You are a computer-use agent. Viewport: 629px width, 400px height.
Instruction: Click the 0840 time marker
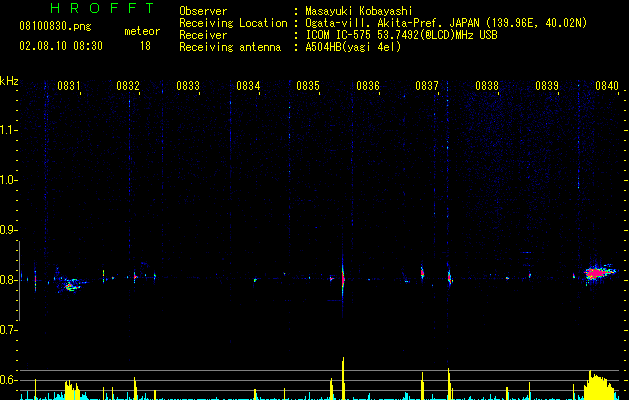607,86
